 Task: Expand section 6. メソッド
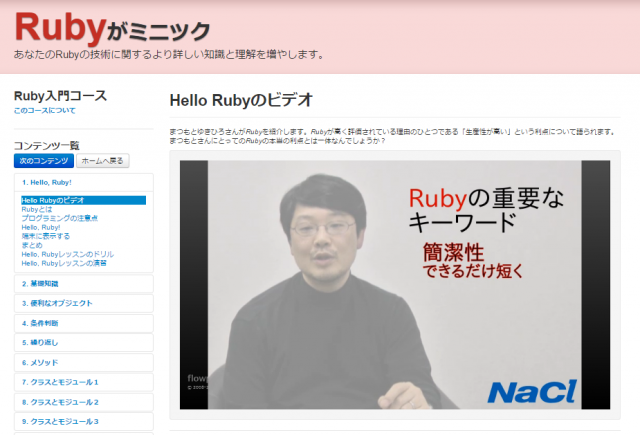[84, 362]
